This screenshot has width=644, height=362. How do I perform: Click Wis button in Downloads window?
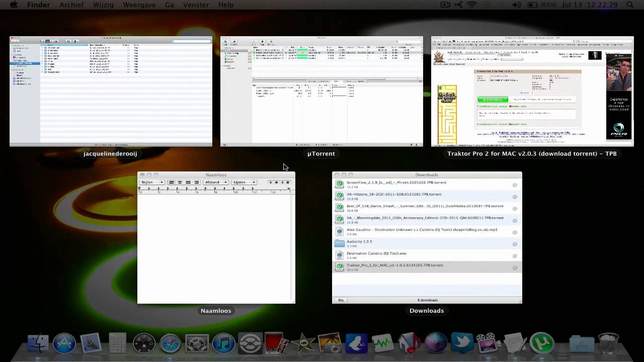click(x=341, y=300)
